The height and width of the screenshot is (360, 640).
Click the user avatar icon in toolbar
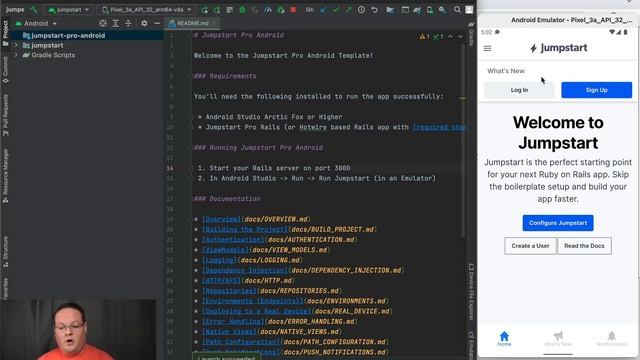click(469, 9)
